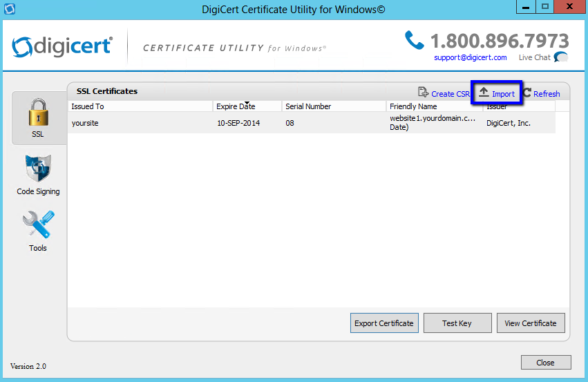Sort by Expire Date column header
Screen dimensions: 588x382
247,106
